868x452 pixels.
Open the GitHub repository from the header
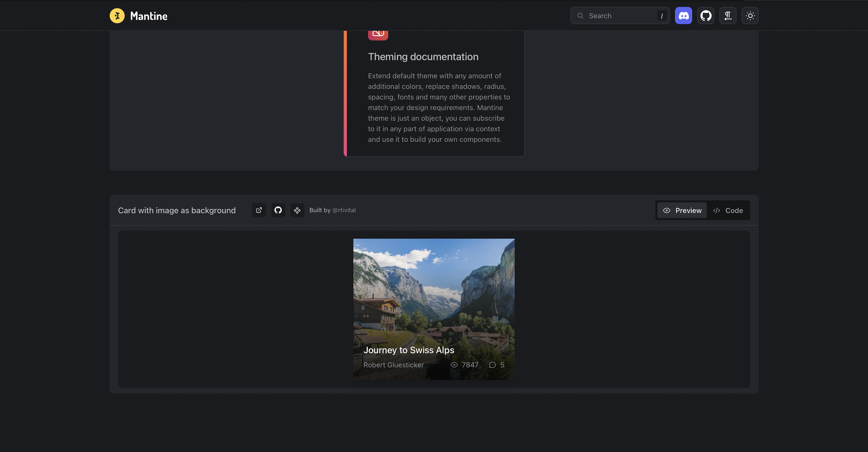point(706,16)
